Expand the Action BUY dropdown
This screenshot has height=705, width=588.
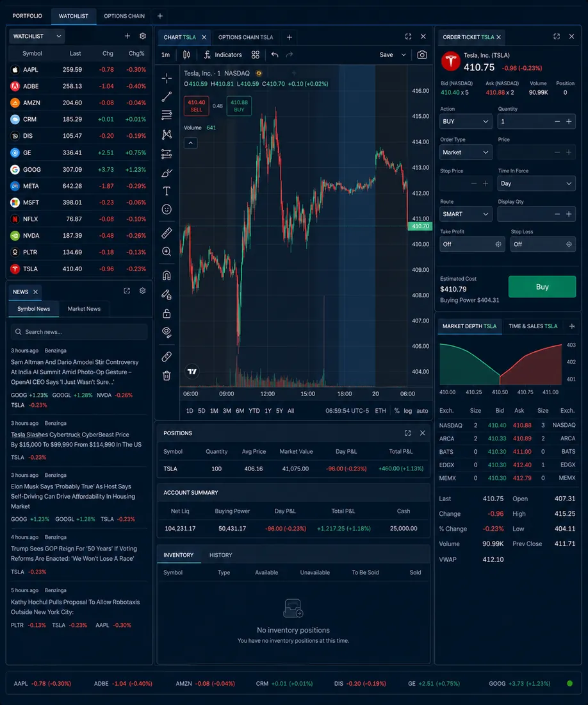[466, 121]
